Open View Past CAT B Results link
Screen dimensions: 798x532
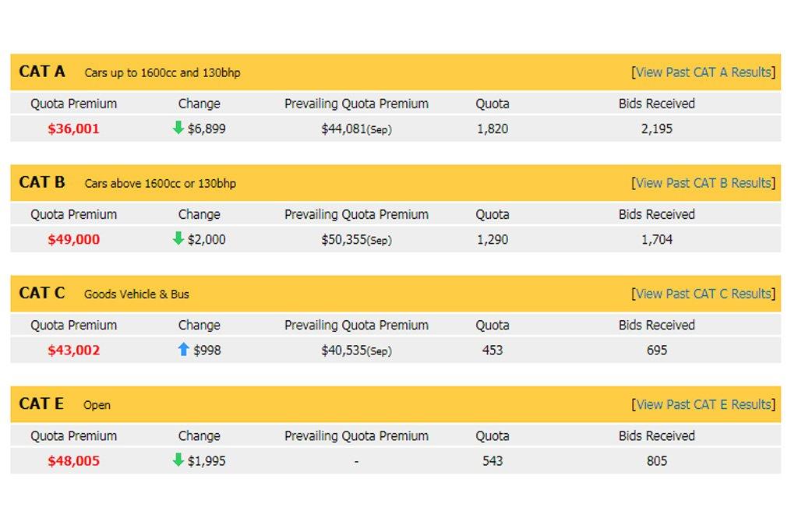point(703,183)
